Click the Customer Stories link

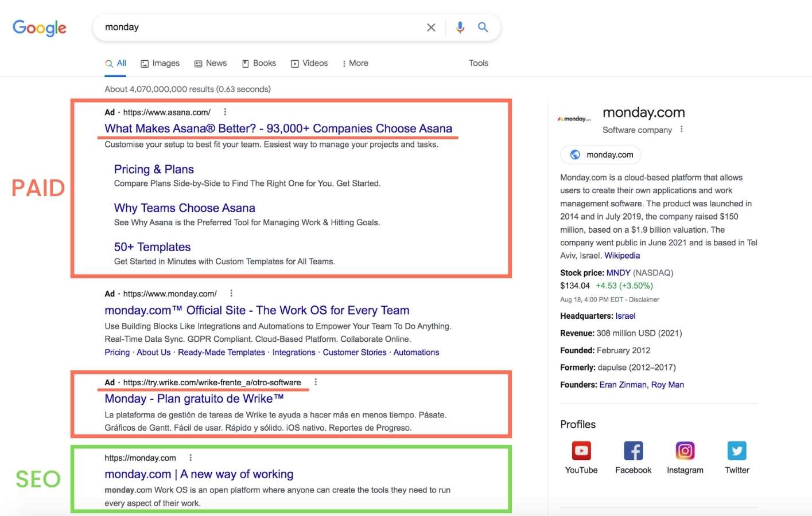point(355,352)
